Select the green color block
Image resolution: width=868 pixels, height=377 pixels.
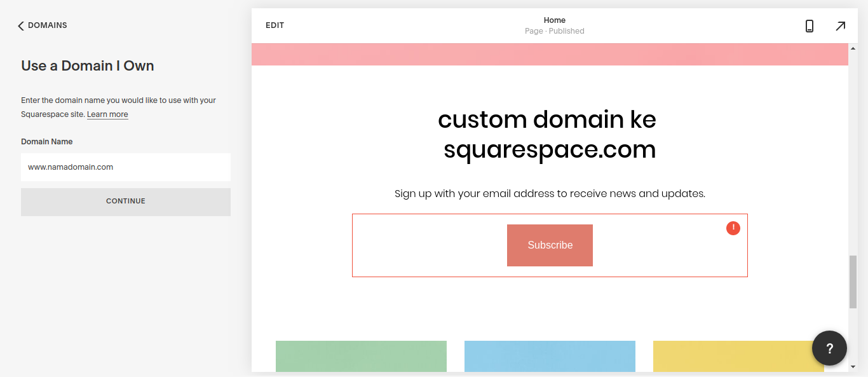point(361,356)
